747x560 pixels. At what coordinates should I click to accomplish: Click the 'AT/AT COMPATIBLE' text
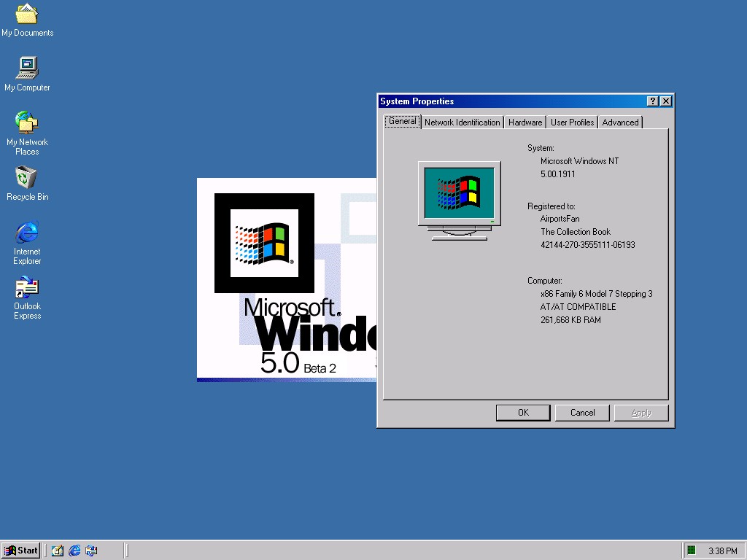click(x=578, y=307)
